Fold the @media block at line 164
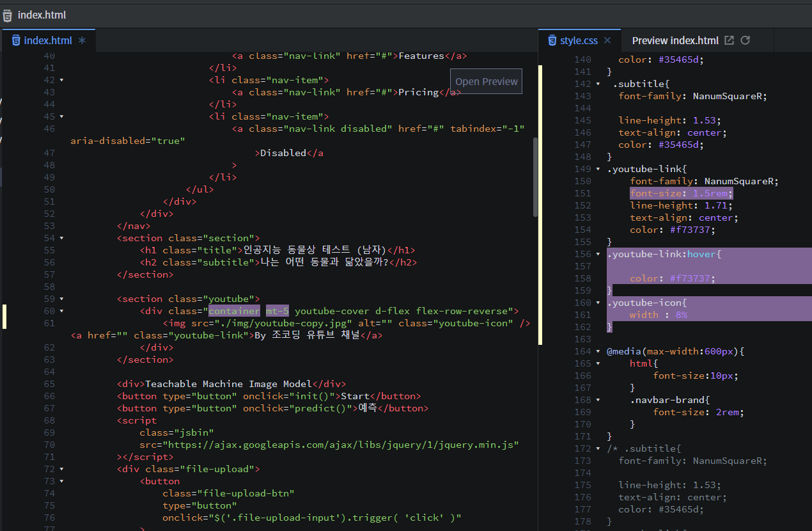 598,351
